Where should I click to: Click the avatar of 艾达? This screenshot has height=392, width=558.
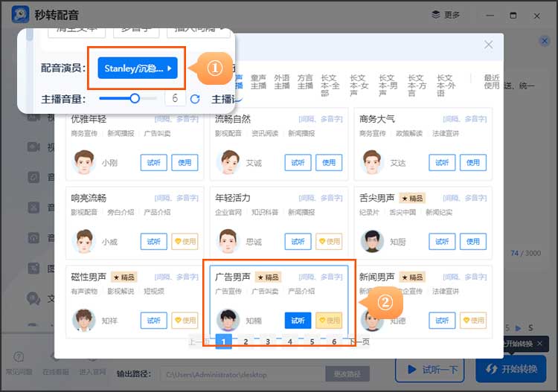372,162
